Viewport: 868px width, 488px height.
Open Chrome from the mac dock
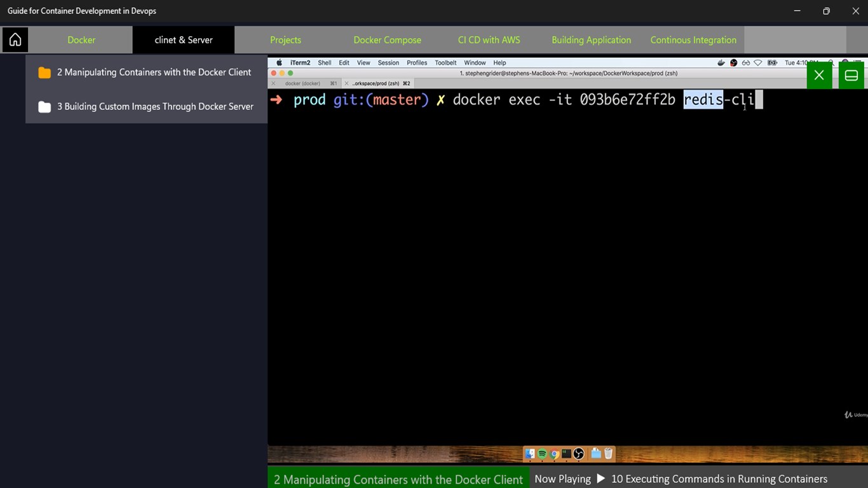point(554,454)
